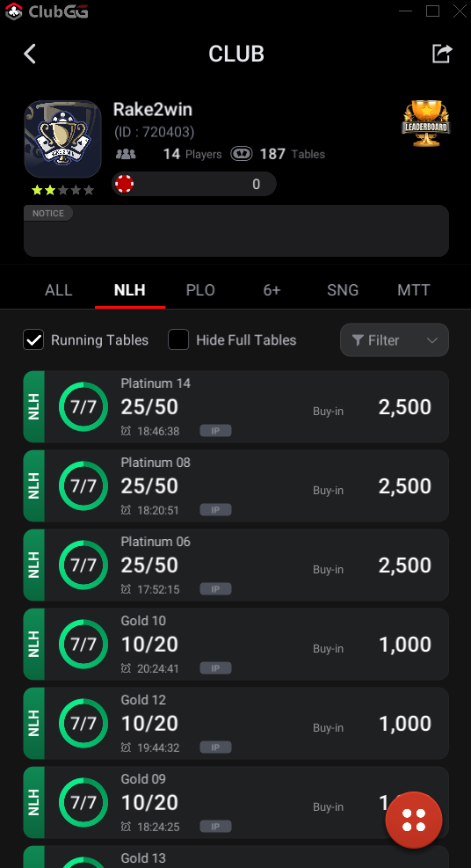Enable the Hide Full Tables checkbox
The height and width of the screenshot is (868, 471).
pos(178,339)
